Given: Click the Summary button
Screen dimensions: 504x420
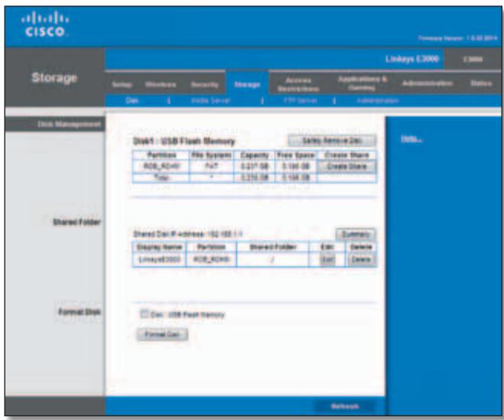Looking at the screenshot, I should tap(356, 234).
